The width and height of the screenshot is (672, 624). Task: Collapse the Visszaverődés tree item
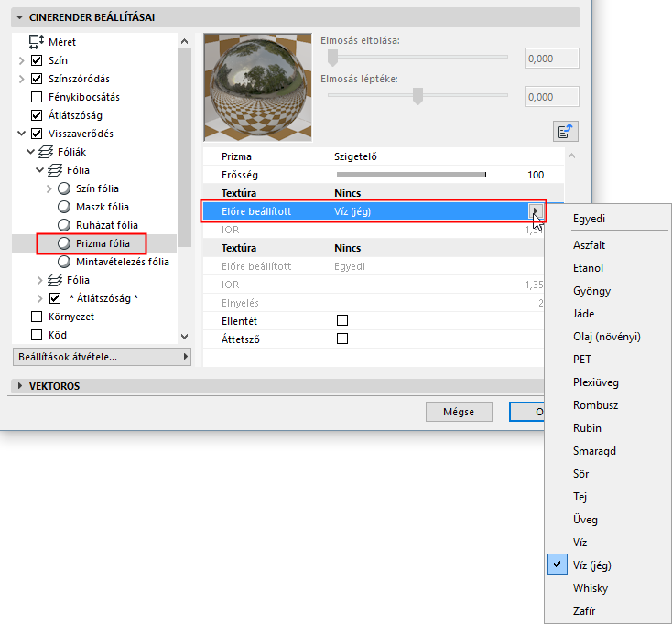21,134
